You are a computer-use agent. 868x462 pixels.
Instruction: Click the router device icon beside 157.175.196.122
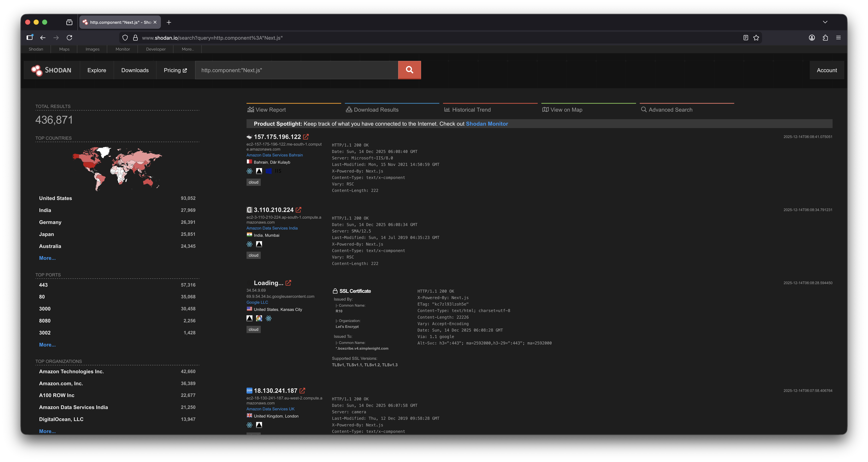pyautogui.click(x=249, y=137)
